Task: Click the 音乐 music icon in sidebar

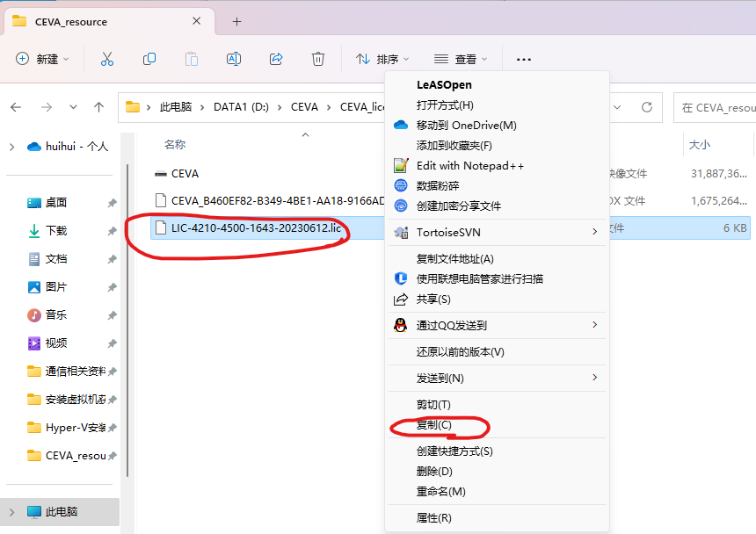Action: click(34, 315)
